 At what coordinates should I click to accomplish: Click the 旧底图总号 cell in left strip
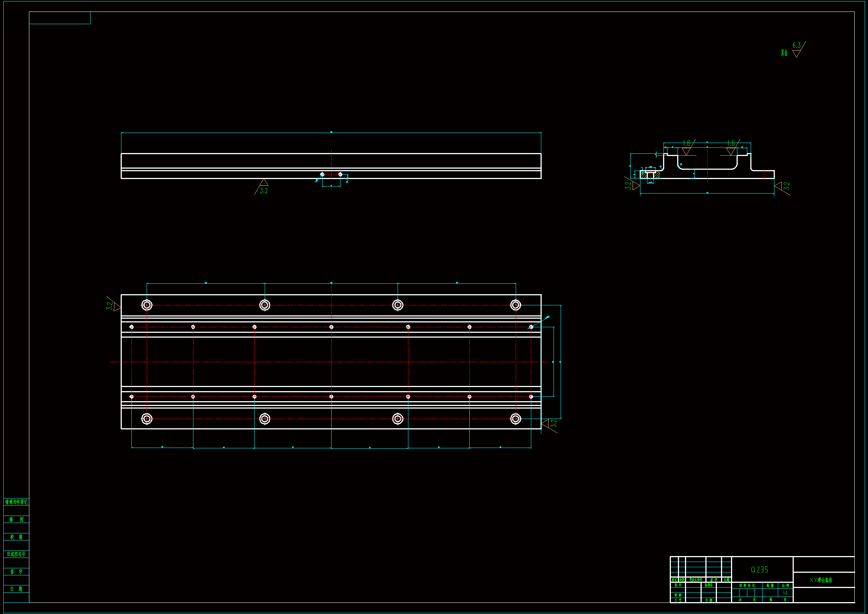click(16, 554)
